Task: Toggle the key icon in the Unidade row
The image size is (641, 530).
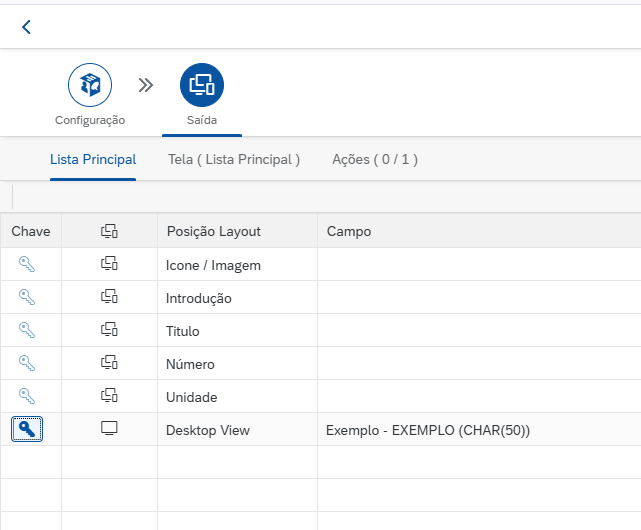Action: (x=27, y=396)
